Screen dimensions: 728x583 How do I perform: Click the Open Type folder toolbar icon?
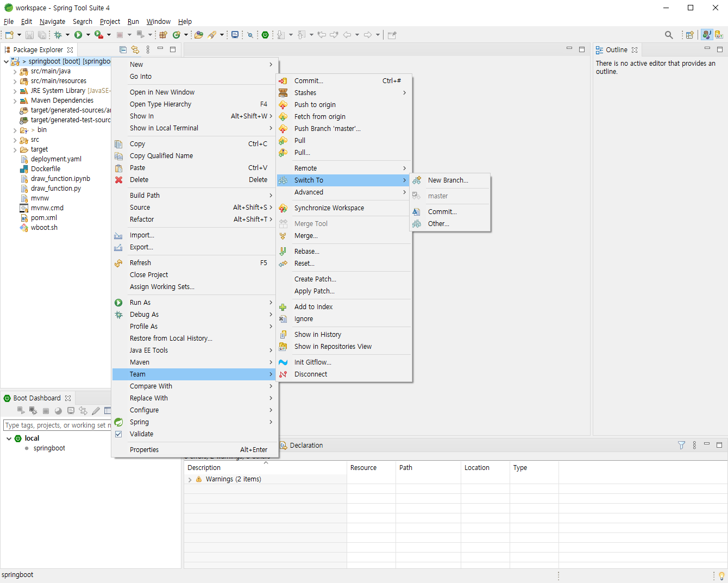[x=199, y=35]
